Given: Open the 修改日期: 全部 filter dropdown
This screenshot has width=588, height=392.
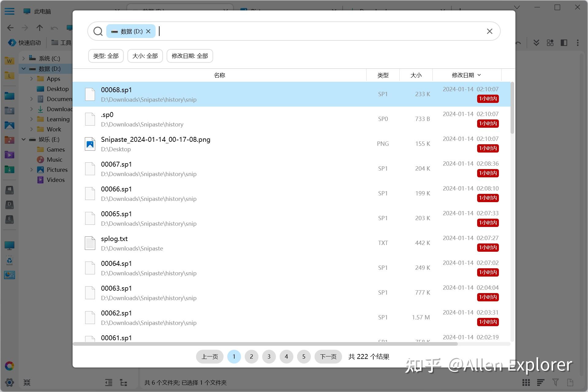Looking at the screenshot, I should [x=190, y=56].
